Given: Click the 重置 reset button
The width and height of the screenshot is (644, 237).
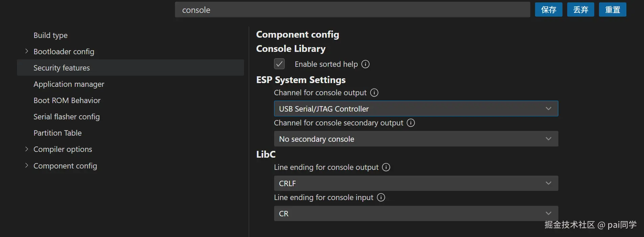Looking at the screenshot, I should 613,10.
